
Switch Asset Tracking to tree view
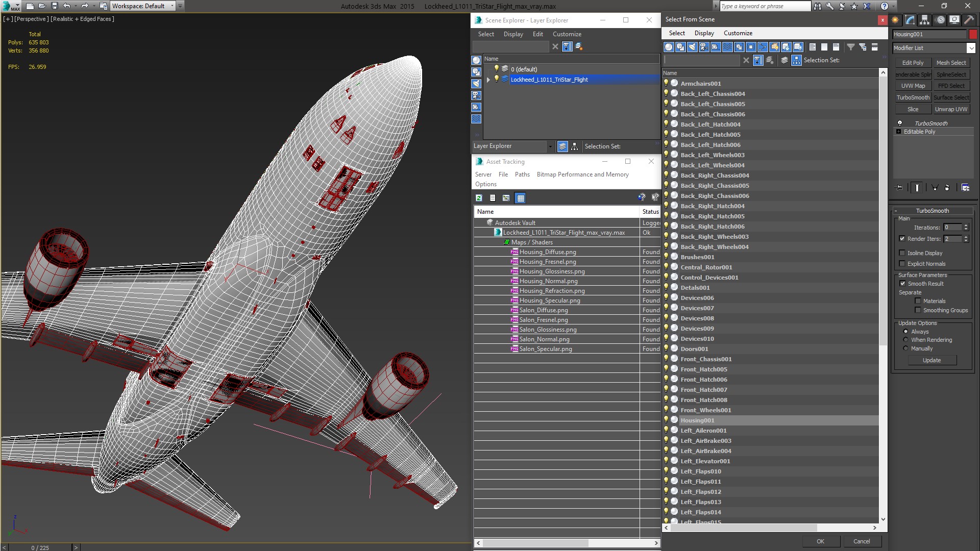pos(506,198)
